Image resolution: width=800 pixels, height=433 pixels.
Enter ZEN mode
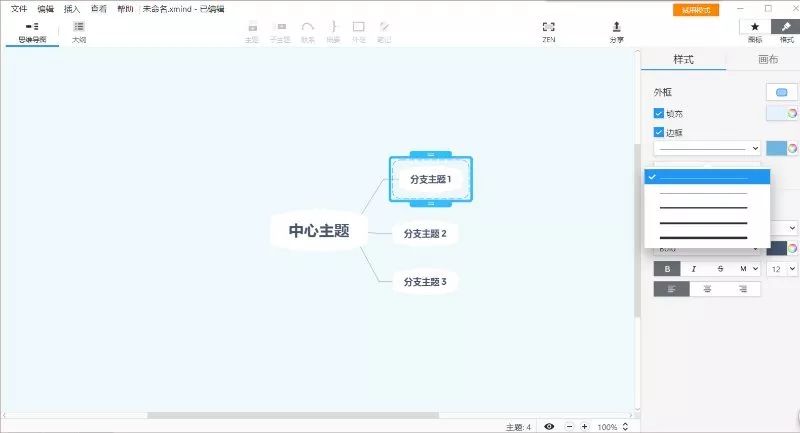(548, 32)
